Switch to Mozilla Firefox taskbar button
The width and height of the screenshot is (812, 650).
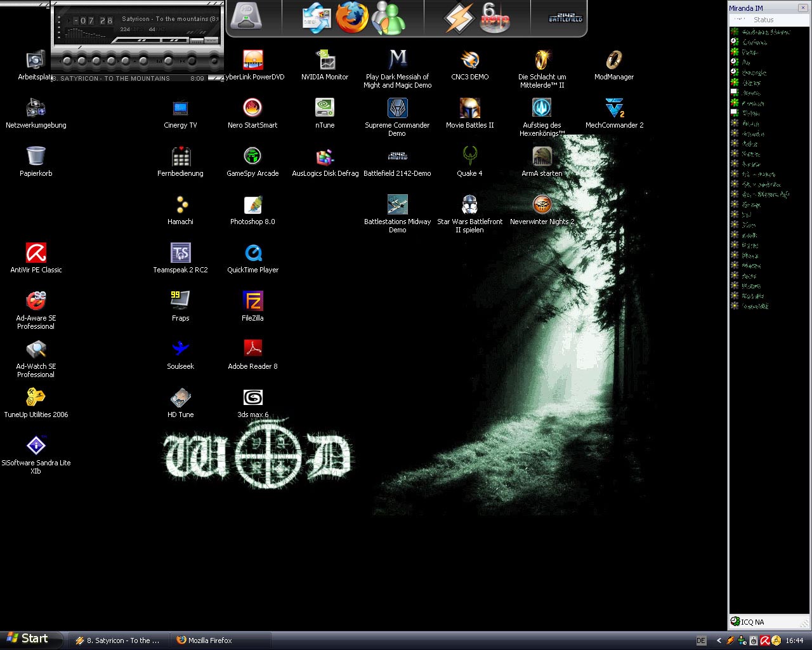220,640
